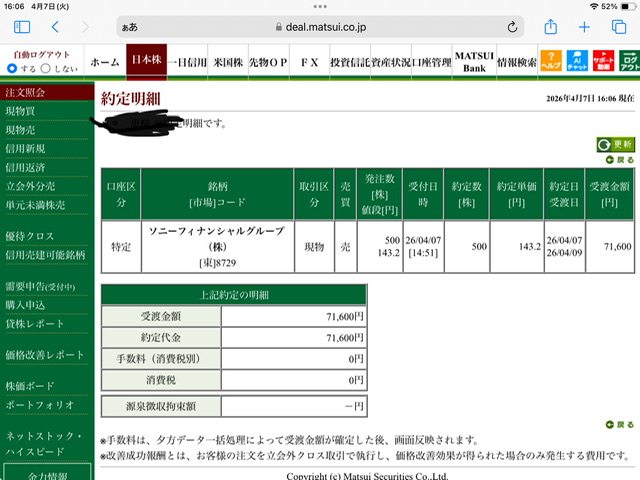Reload the page with refresh icon
This screenshot has height=480, width=640.
pos(512,27)
